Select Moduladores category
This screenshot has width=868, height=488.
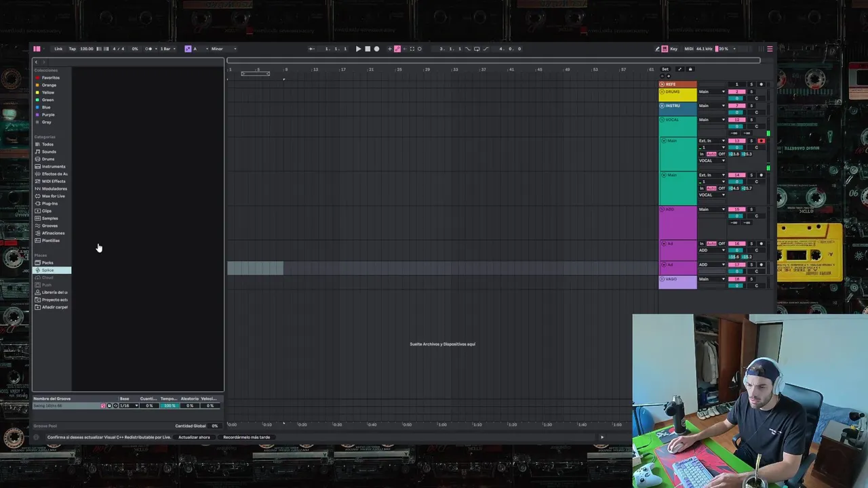click(54, 188)
